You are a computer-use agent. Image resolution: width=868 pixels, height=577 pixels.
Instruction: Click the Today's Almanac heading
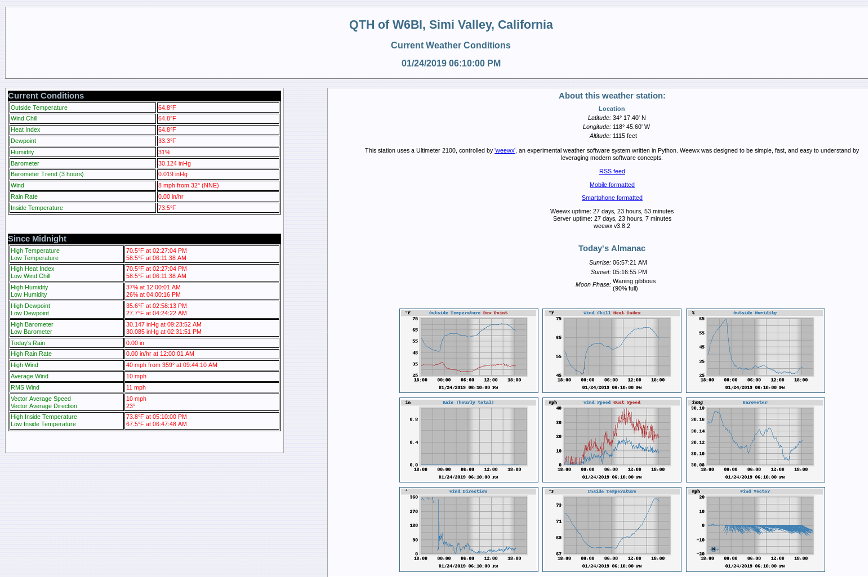(x=612, y=249)
